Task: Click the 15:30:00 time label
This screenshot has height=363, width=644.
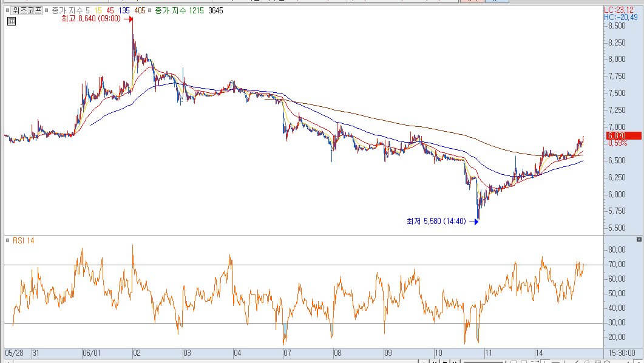Action: [622, 353]
